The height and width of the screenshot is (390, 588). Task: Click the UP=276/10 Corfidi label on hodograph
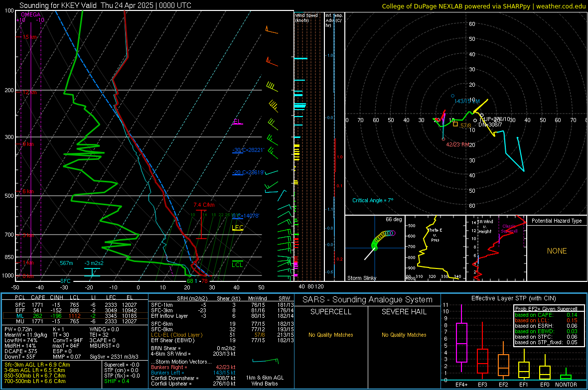(x=497, y=119)
